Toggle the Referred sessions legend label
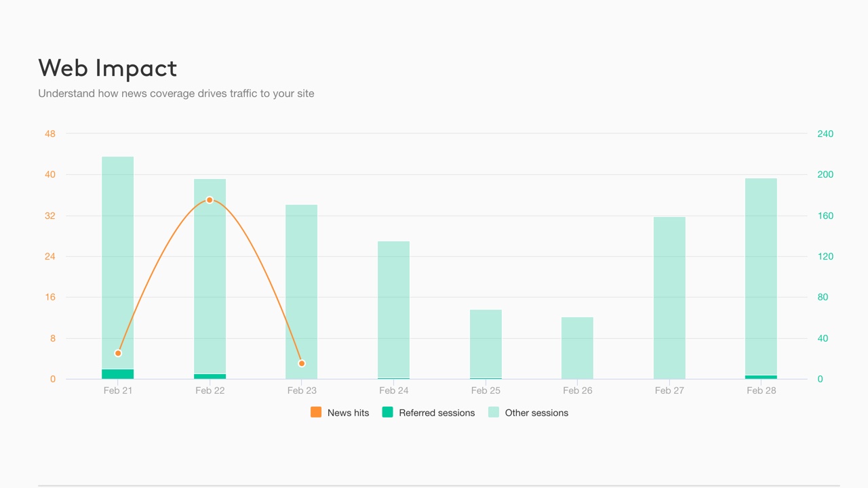The width and height of the screenshot is (868, 488). tap(437, 413)
